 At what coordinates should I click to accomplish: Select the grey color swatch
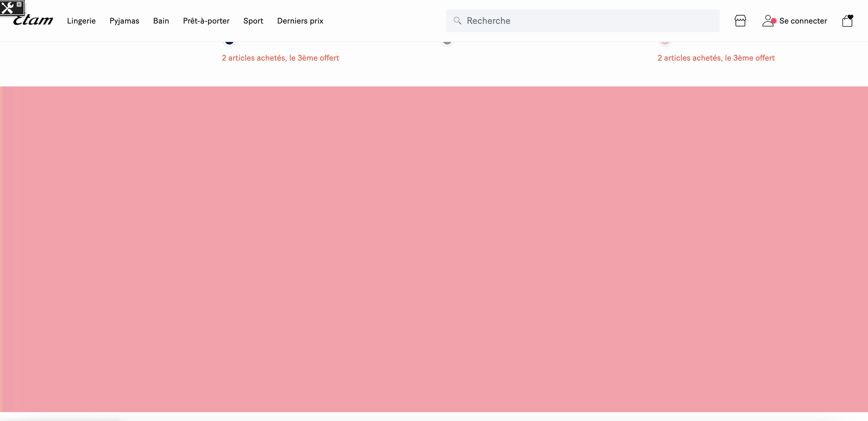point(447,43)
